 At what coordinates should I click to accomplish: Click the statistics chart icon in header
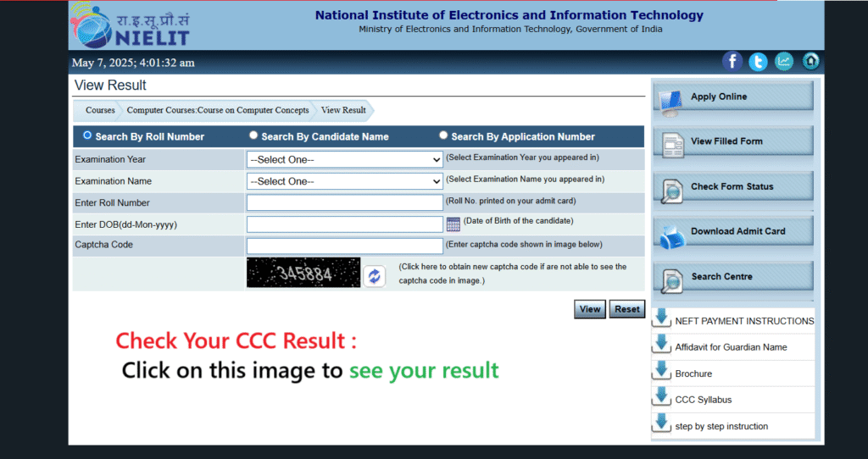click(x=784, y=61)
